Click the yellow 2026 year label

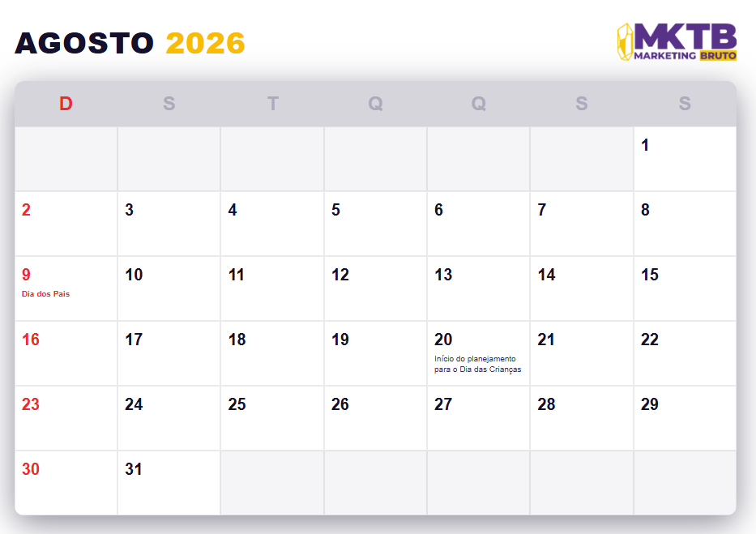click(205, 44)
